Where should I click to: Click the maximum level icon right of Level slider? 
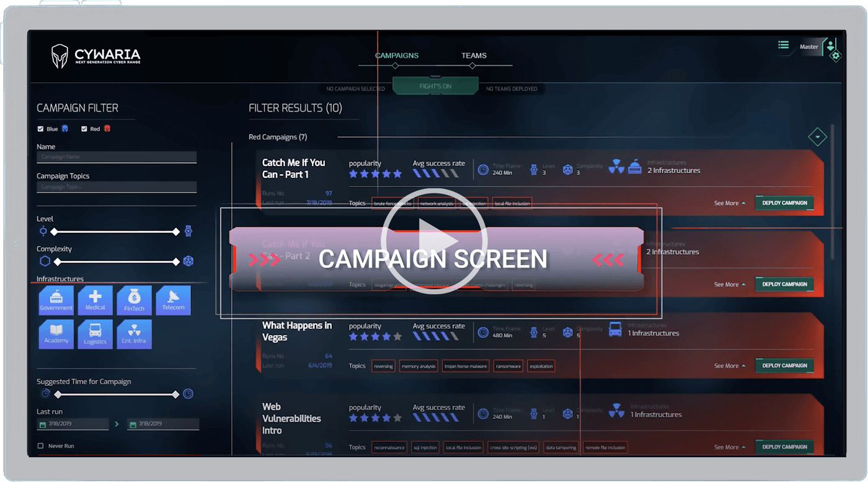pyautogui.click(x=188, y=231)
